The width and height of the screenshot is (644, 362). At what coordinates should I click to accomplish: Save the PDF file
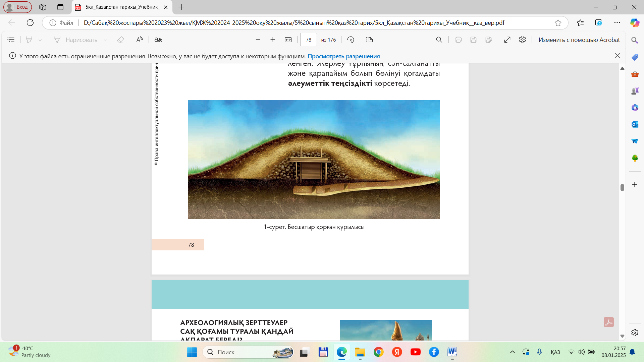[473, 40]
